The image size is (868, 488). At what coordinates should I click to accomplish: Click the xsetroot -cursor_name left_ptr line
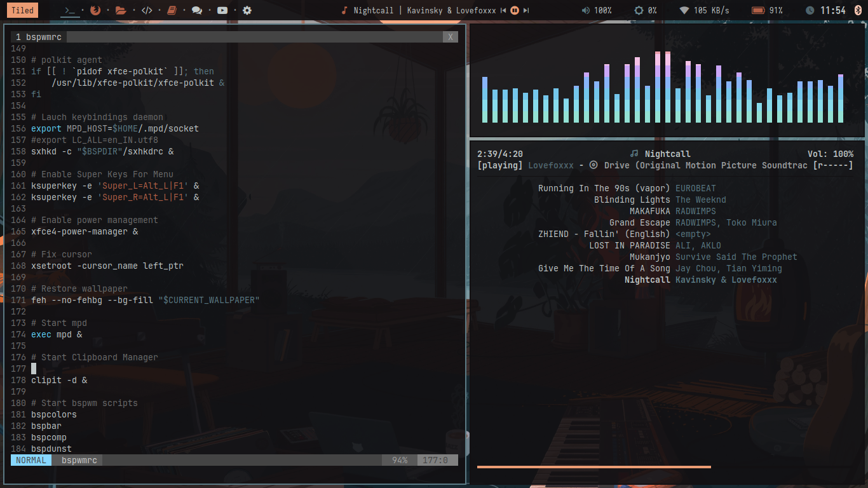107,266
